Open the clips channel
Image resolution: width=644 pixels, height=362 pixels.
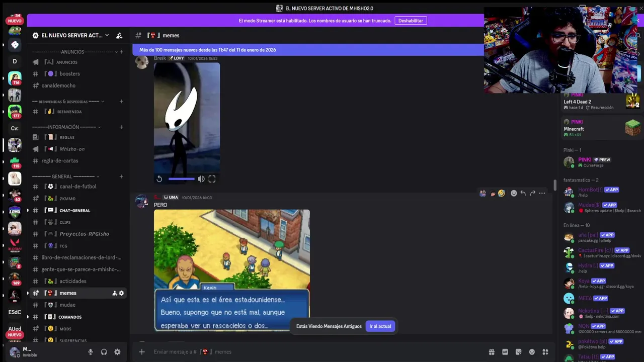77,222
